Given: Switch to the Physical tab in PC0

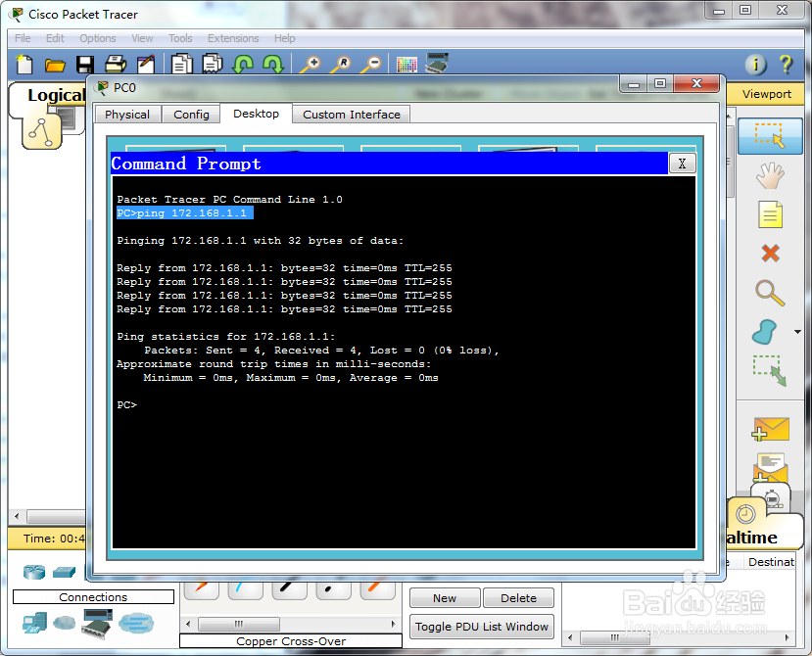Looking at the screenshot, I should click(x=127, y=115).
